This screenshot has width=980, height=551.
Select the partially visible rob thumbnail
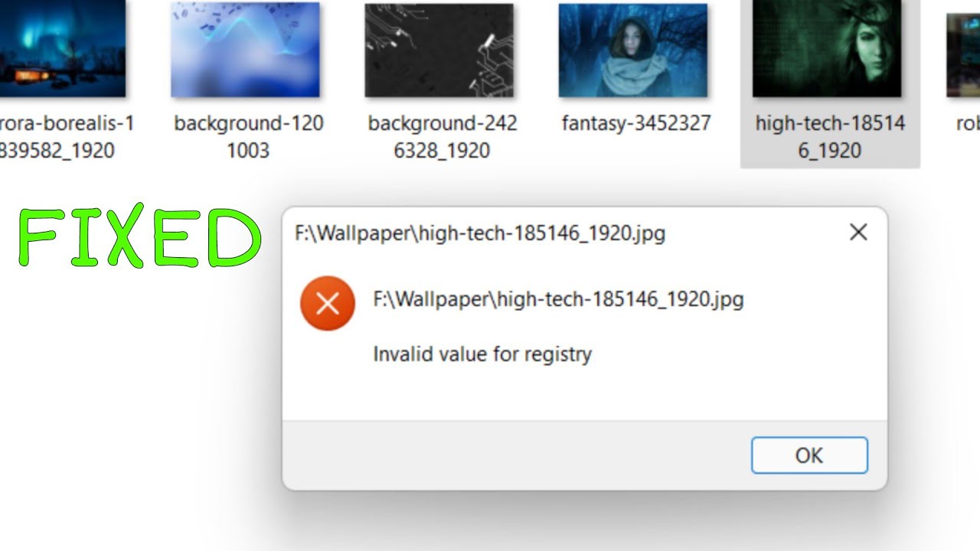coord(963,55)
